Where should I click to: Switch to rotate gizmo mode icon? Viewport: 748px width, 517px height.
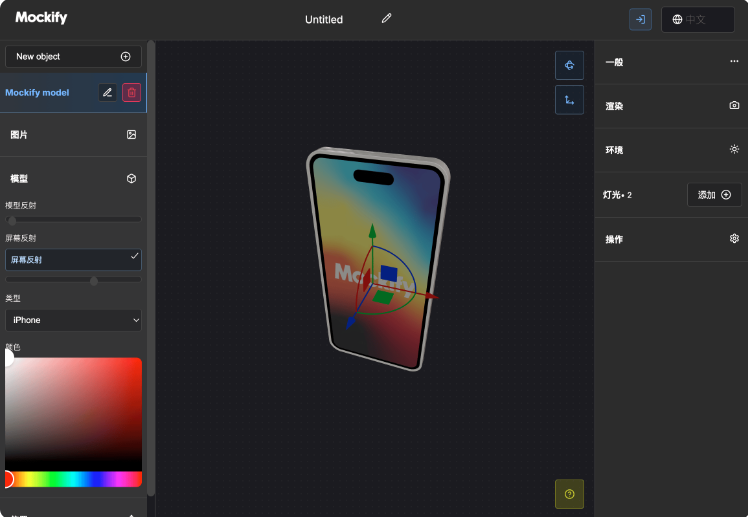[x=569, y=65]
